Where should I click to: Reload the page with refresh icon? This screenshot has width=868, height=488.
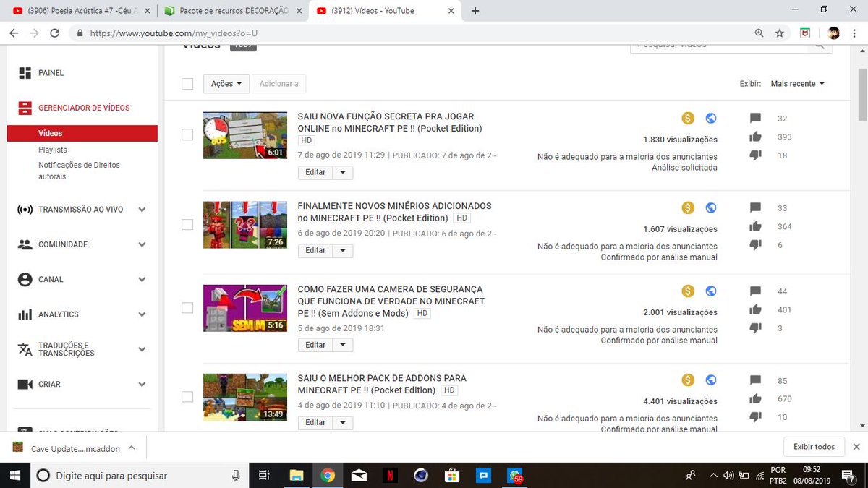[x=55, y=33]
